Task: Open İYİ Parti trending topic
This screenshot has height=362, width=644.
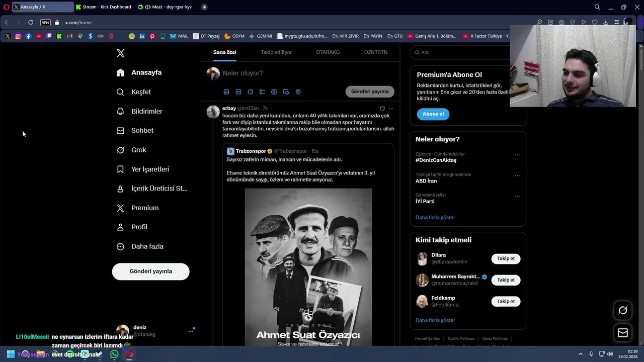Action: point(425,202)
